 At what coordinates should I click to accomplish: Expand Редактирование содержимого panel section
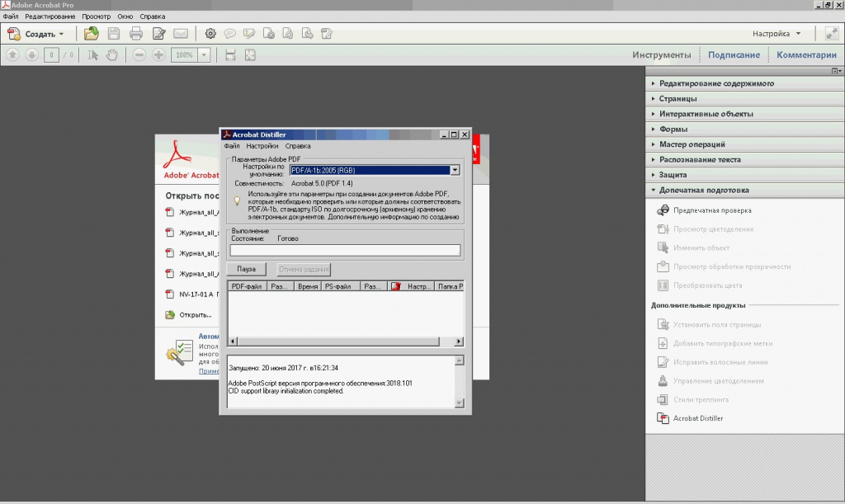[x=745, y=83]
